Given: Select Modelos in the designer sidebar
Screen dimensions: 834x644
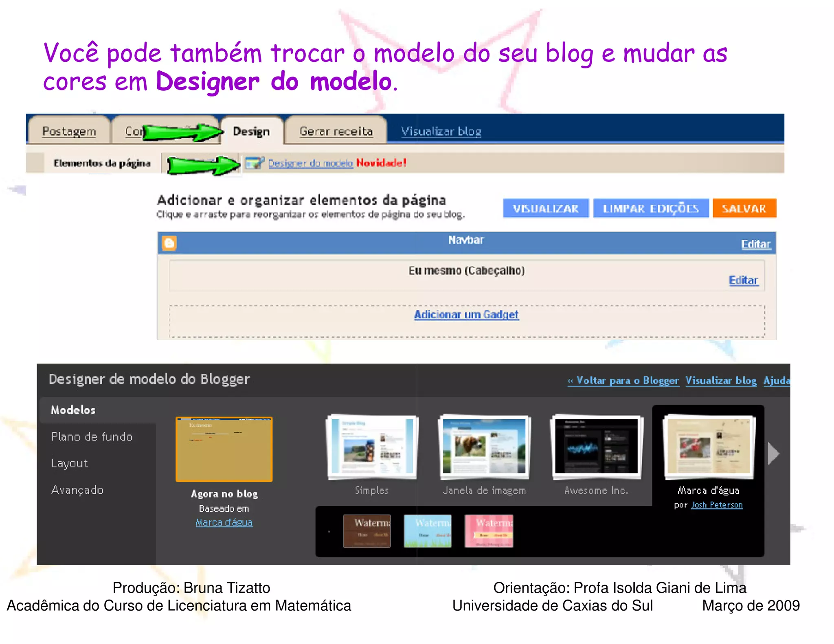Looking at the screenshot, I should 98,410.
